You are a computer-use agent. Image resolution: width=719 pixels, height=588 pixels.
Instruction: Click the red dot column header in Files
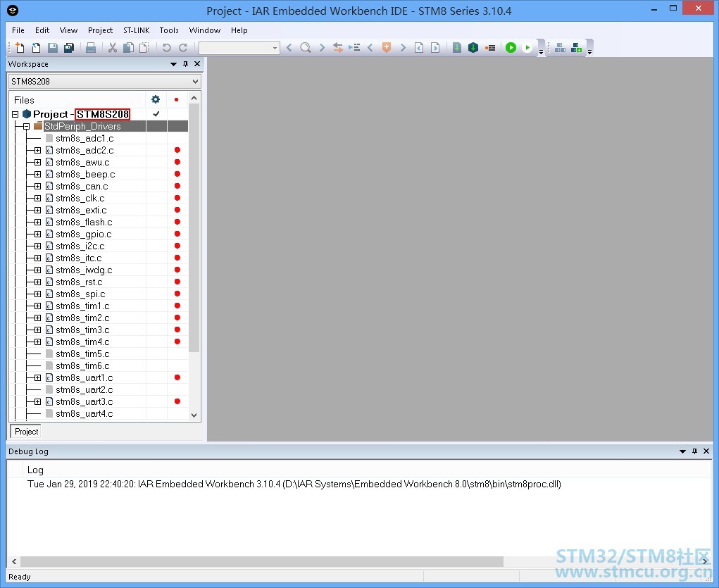point(176,99)
